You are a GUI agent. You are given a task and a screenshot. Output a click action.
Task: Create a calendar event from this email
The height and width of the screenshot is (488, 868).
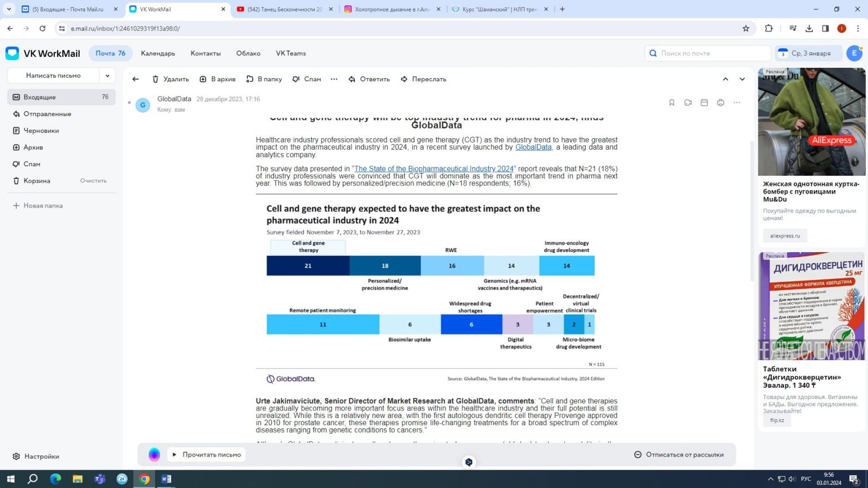point(704,102)
